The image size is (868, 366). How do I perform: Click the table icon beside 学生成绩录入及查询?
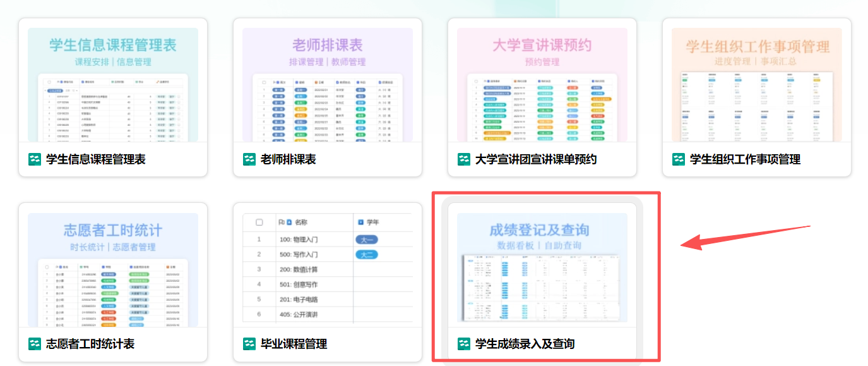464,344
